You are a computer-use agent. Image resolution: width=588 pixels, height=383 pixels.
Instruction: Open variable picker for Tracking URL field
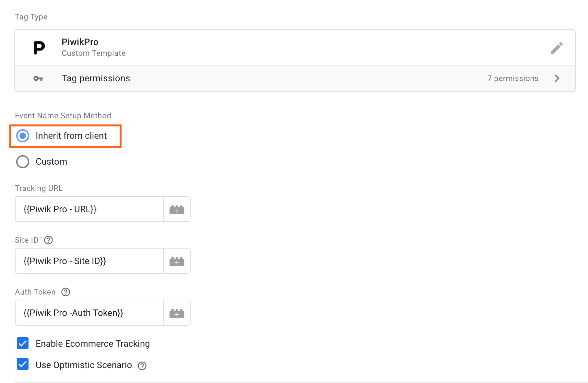coord(177,209)
